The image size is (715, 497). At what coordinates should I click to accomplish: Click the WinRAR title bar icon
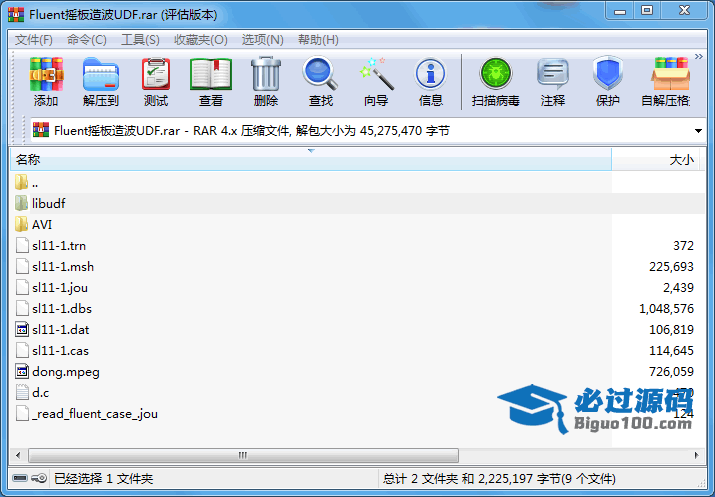coord(16,14)
